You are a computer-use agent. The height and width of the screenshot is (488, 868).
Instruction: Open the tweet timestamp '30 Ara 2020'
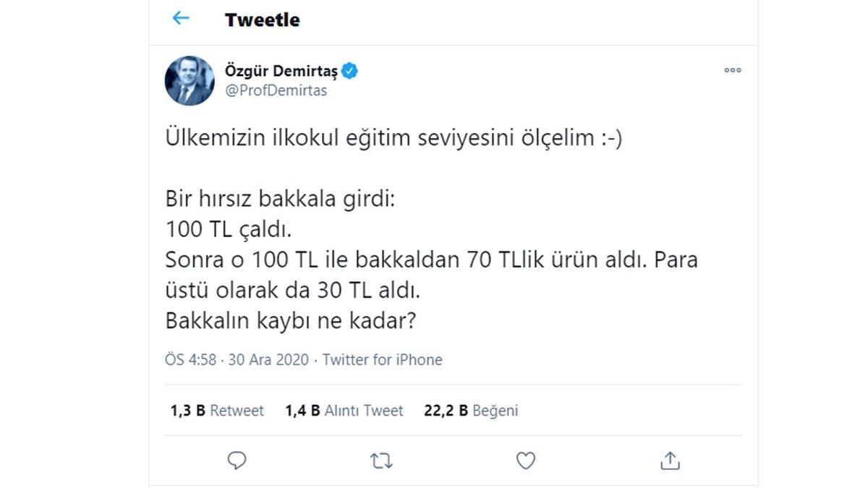tap(265, 359)
